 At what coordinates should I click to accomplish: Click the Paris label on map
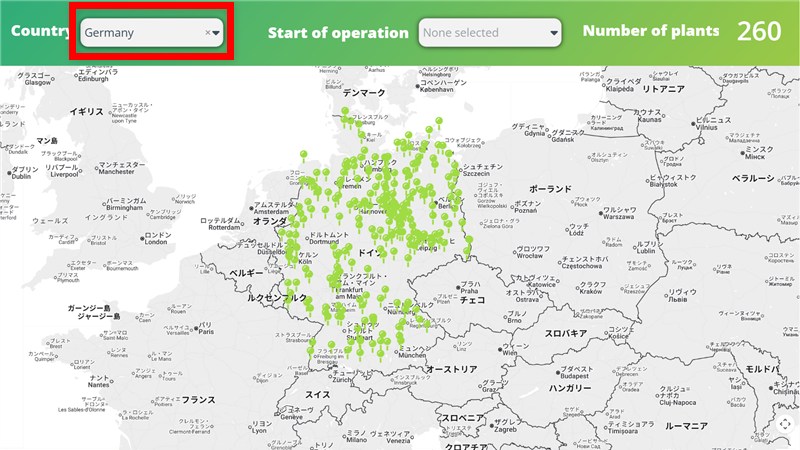[205, 332]
